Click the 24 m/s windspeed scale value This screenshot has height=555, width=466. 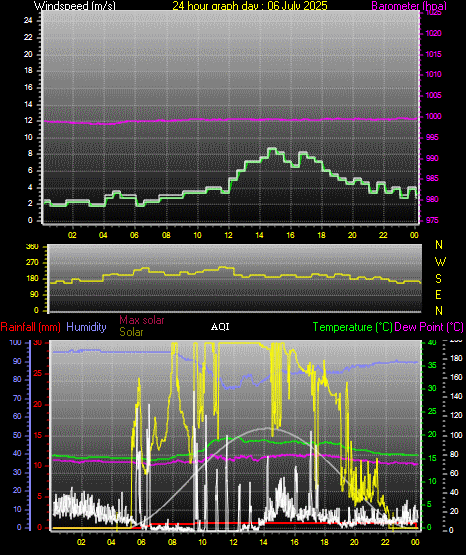[x=28, y=21]
